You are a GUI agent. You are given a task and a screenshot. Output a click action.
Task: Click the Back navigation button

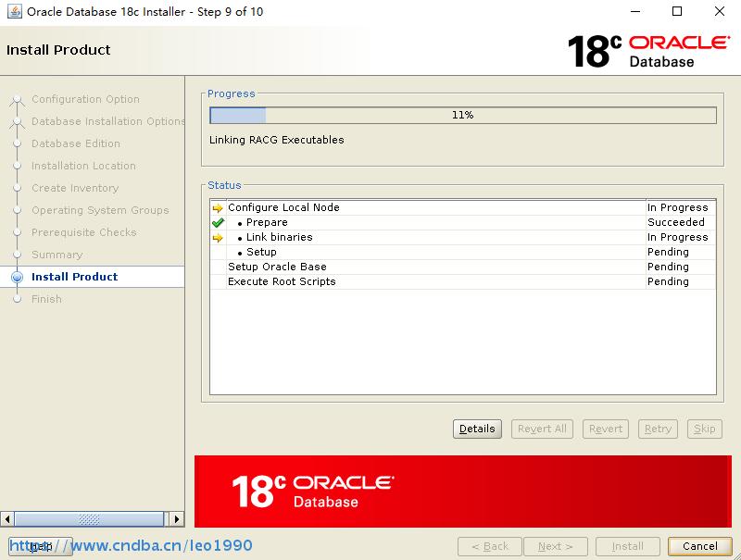490,546
